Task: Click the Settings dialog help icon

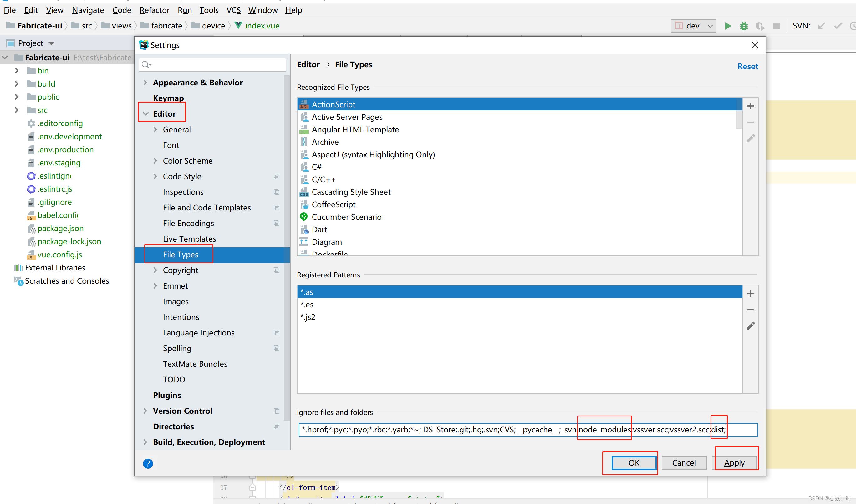Action: point(148,462)
